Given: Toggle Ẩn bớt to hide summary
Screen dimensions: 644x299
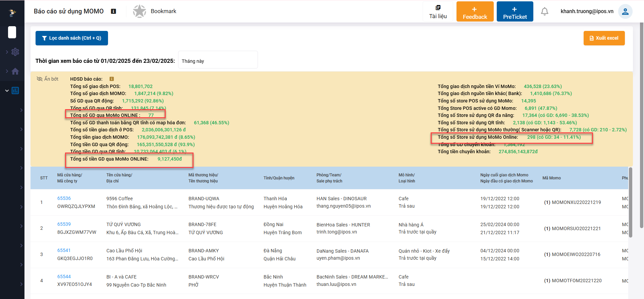Looking at the screenshot, I should click(48, 79).
